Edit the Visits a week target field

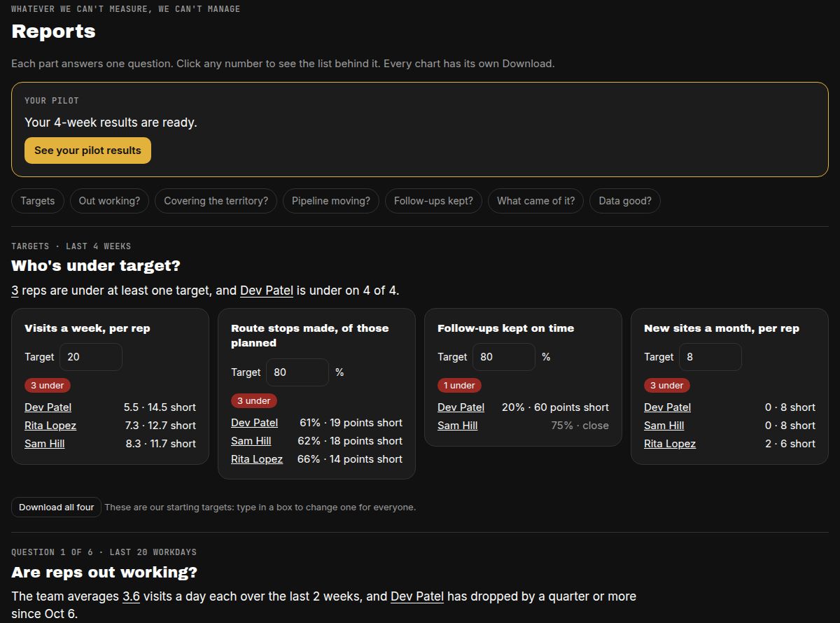(91, 357)
